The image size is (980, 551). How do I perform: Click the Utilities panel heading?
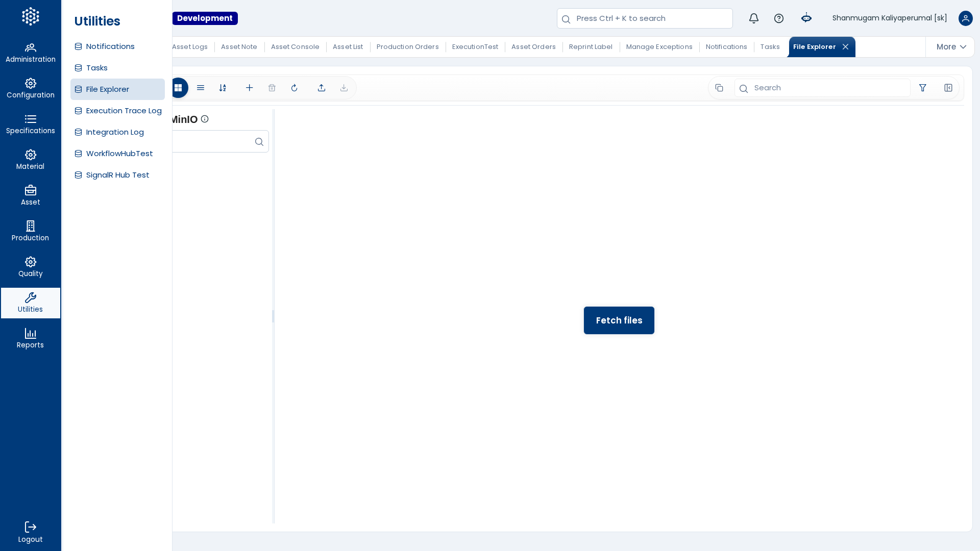click(97, 21)
